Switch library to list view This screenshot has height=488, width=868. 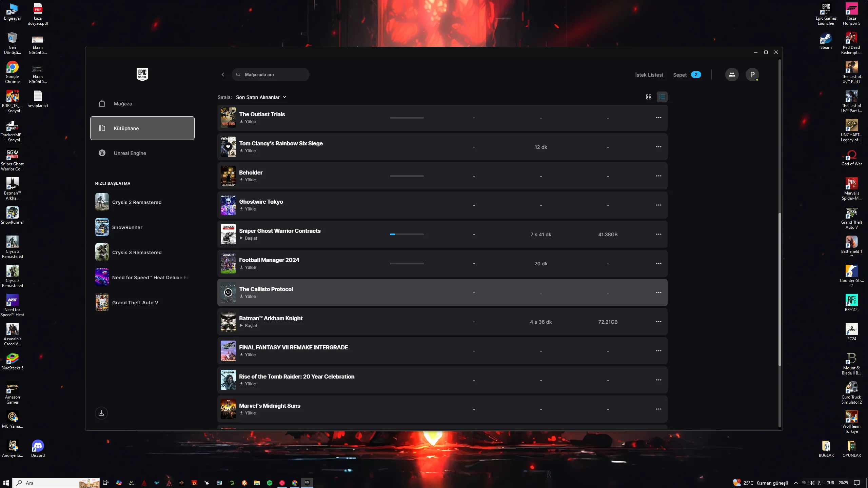662,97
